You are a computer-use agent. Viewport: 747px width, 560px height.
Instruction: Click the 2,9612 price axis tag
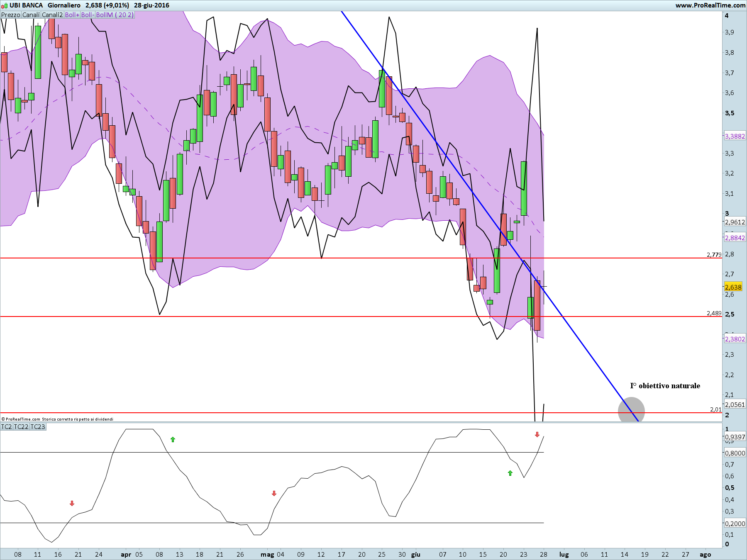coord(735,222)
